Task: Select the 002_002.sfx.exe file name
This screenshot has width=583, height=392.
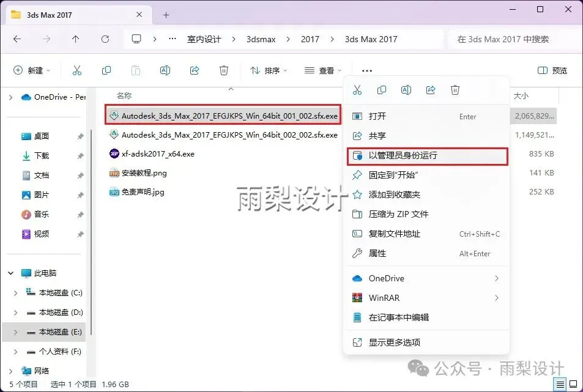Action: click(229, 135)
